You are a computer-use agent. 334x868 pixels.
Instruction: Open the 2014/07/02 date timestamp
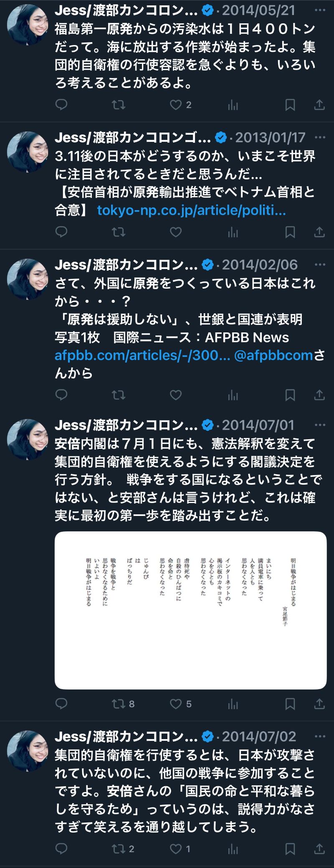[x=259, y=737]
